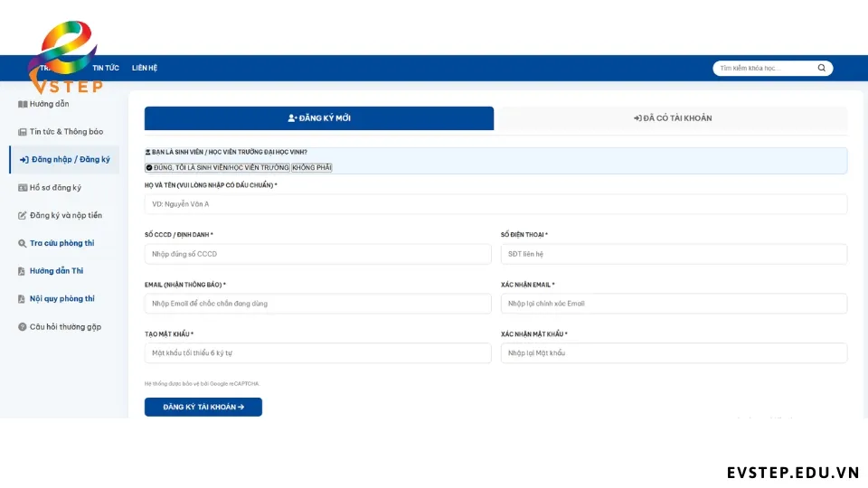Open the Liên hệ menu item
The width and height of the screenshot is (868, 488).
[x=145, y=68]
